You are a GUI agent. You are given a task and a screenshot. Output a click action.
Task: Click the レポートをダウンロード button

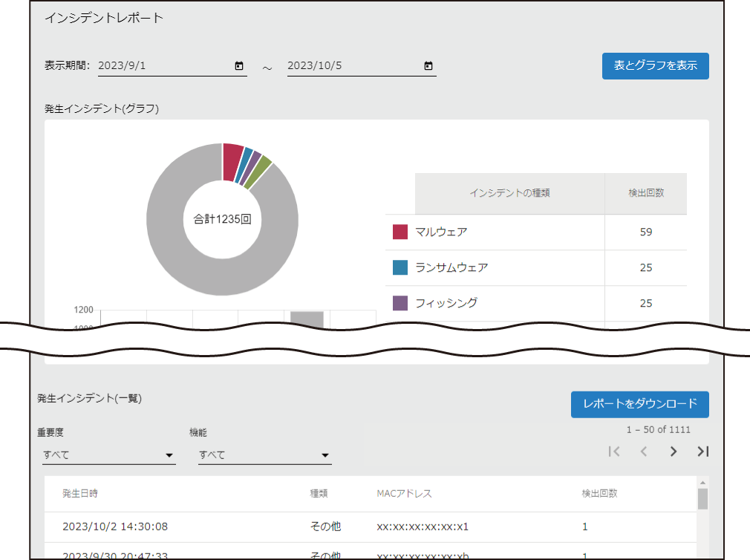tap(639, 404)
